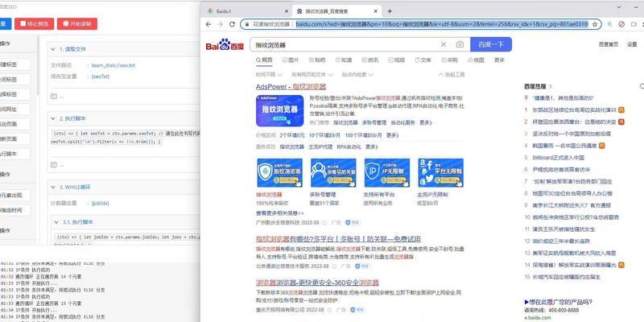Viewport: 644px width, 322px height.
Task: Open 百度首页 link
Action: coord(608,44)
